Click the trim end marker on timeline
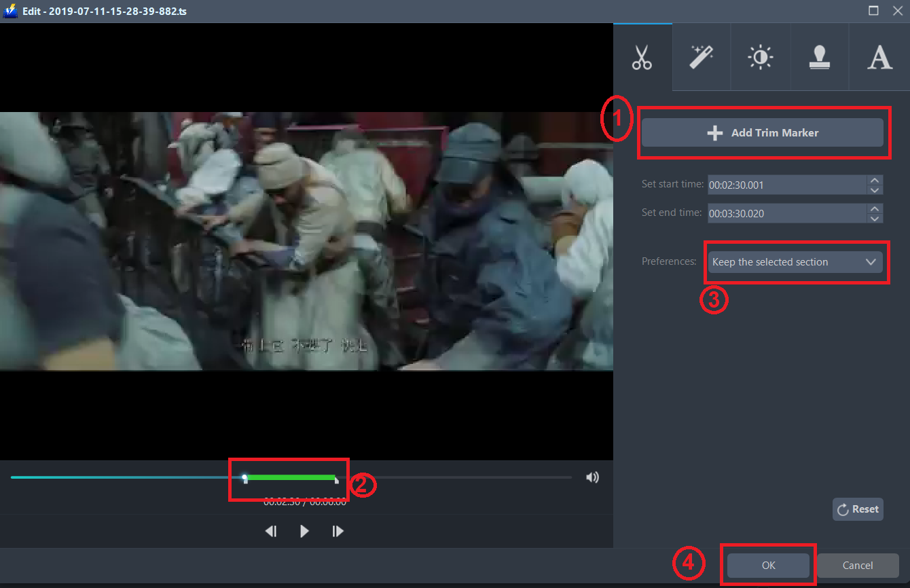This screenshot has height=588, width=910. [336, 479]
